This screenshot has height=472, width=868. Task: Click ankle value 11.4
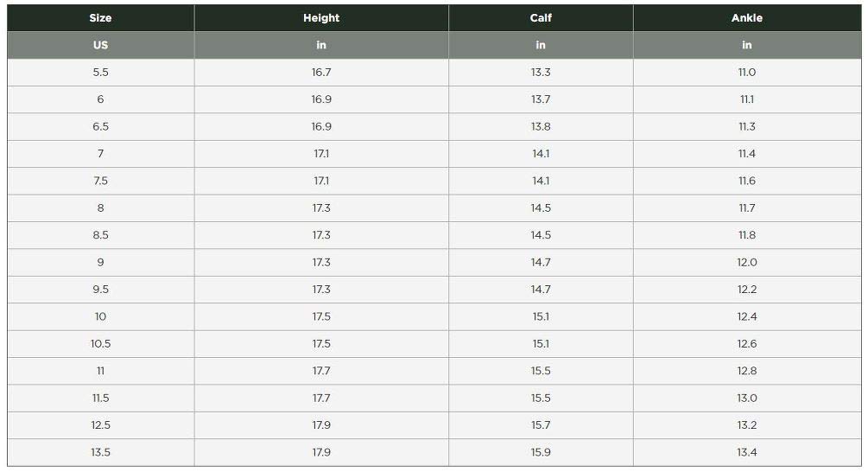click(747, 154)
